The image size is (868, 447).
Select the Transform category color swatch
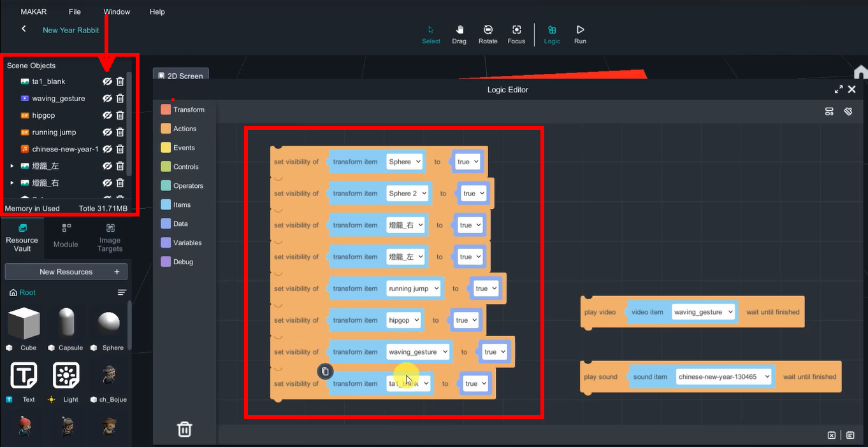point(166,110)
